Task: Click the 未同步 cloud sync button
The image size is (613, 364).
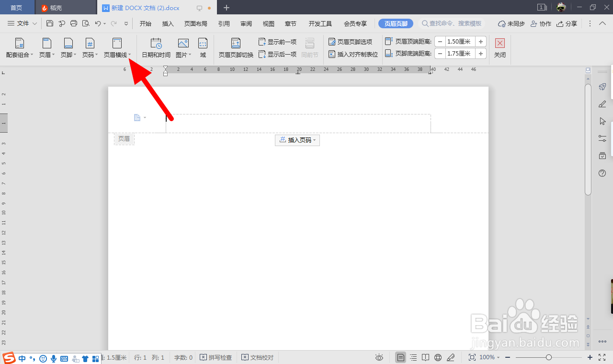Action: click(511, 23)
